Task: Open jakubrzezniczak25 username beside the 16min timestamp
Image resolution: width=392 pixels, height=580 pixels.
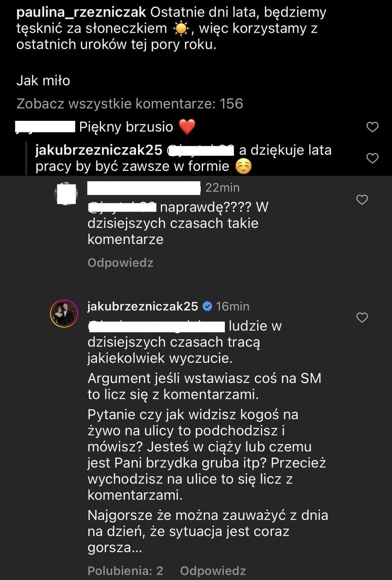Action: pyautogui.click(x=143, y=307)
